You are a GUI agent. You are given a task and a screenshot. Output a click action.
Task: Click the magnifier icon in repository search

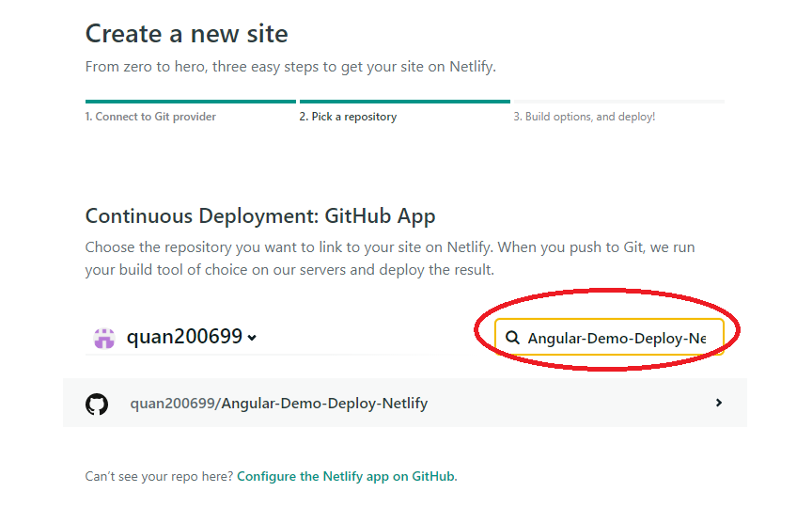pos(512,338)
